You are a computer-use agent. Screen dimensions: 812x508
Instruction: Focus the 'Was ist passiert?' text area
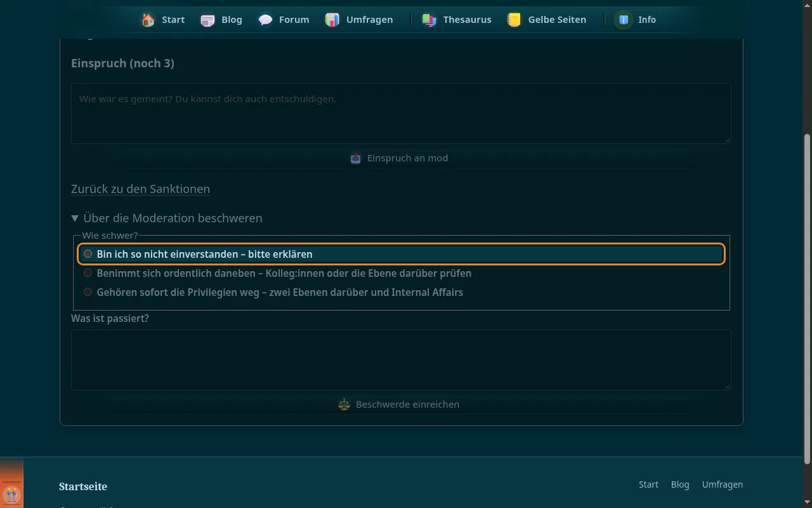click(x=401, y=360)
